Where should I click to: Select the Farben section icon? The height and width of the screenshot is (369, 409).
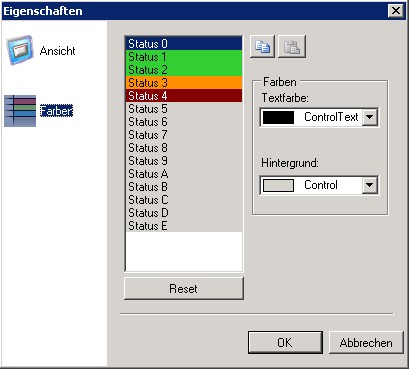[20, 111]
